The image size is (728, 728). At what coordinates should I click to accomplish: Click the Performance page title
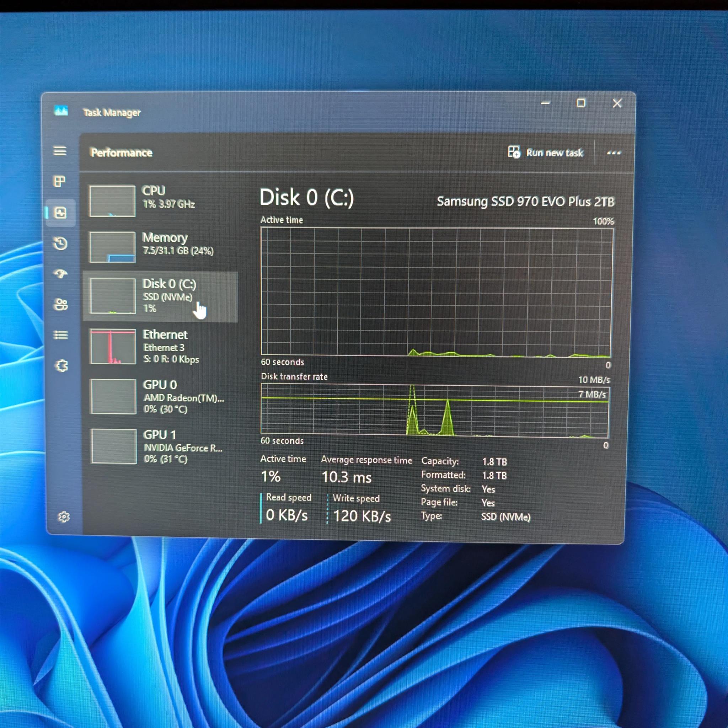pos(121,152)
